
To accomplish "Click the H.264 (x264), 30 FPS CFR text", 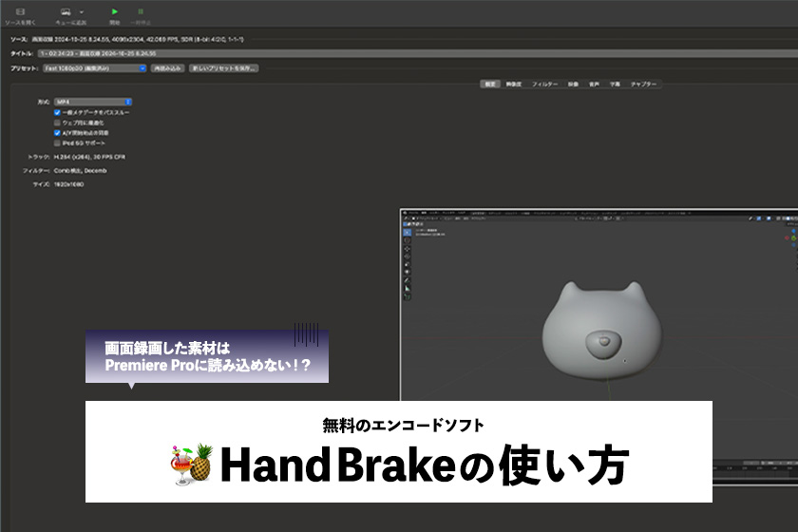I will coord(89,158).
